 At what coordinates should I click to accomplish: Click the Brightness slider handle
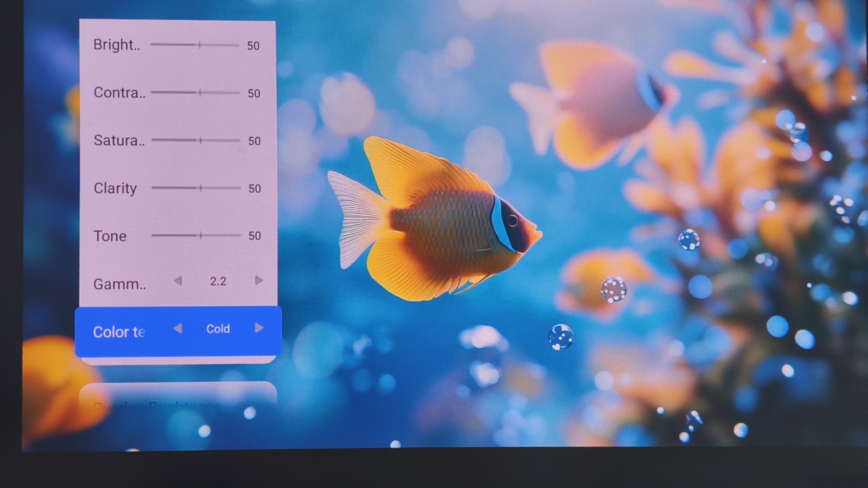199,45
